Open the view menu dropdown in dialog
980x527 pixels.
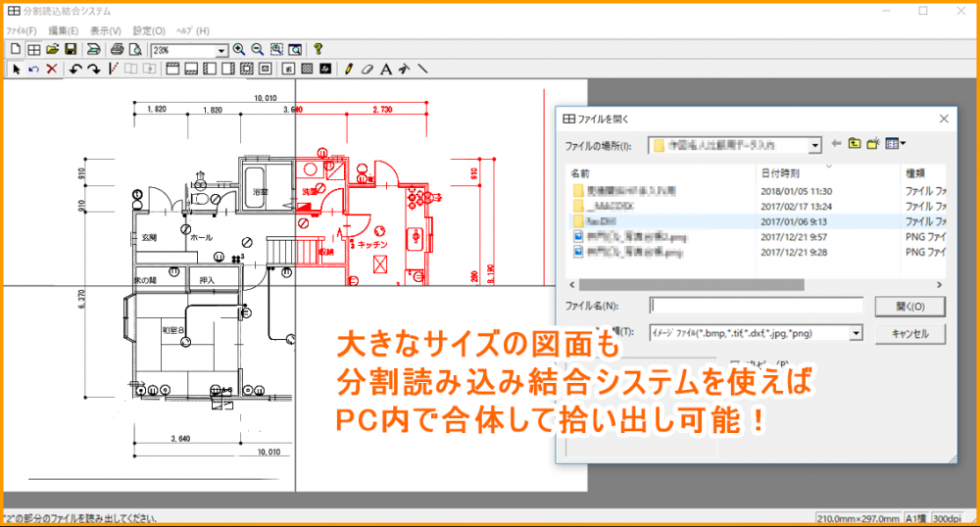click(895, 144)
